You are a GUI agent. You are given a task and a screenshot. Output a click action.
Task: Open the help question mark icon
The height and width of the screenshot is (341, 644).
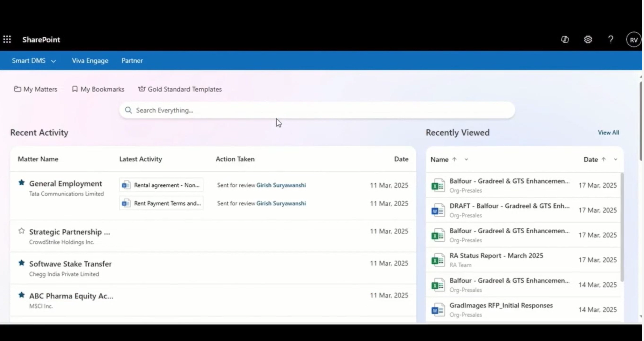click(x=611, y=40)
